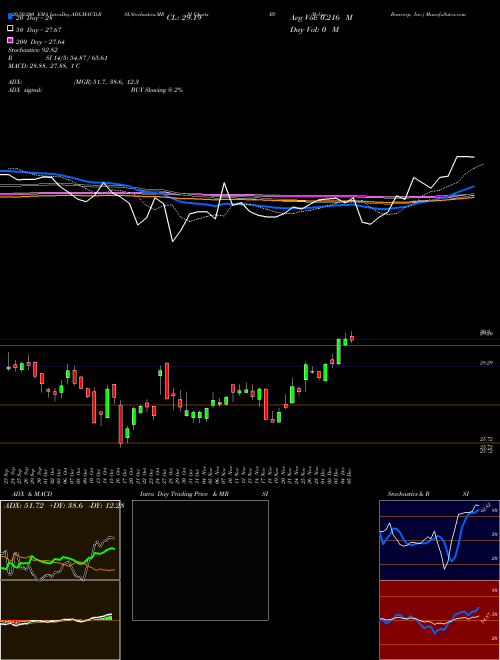500x660 pixels.
Task: Click the '25.72' price axis label
Action: click(x=487, y=439)
